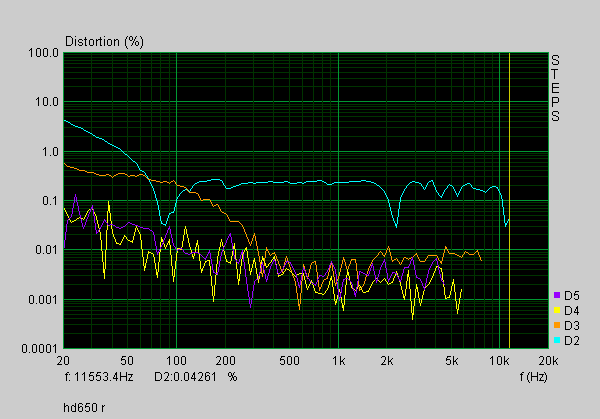Click the orange D3 legend swatch
This screenshot has width=600, height=419.
click(x=557, y=325)
